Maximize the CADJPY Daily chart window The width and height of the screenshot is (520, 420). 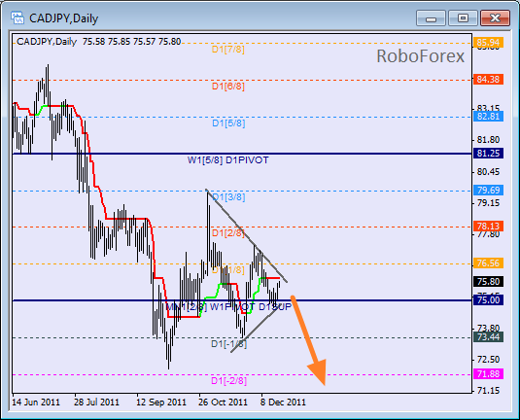(463, 17)
